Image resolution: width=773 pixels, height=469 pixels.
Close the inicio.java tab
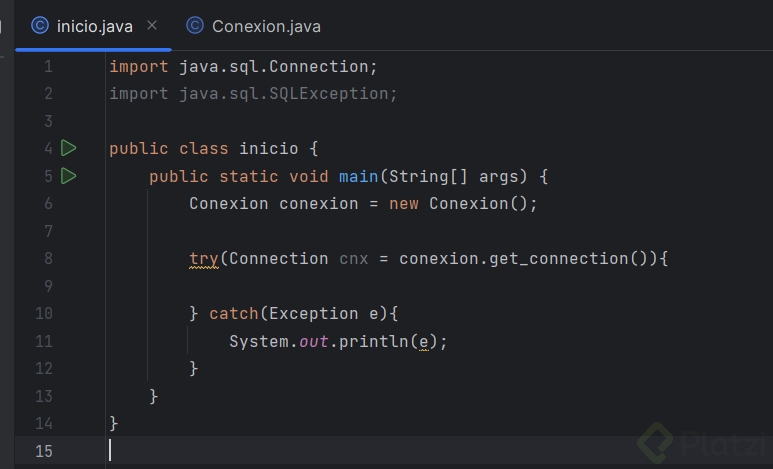point(152,25)
